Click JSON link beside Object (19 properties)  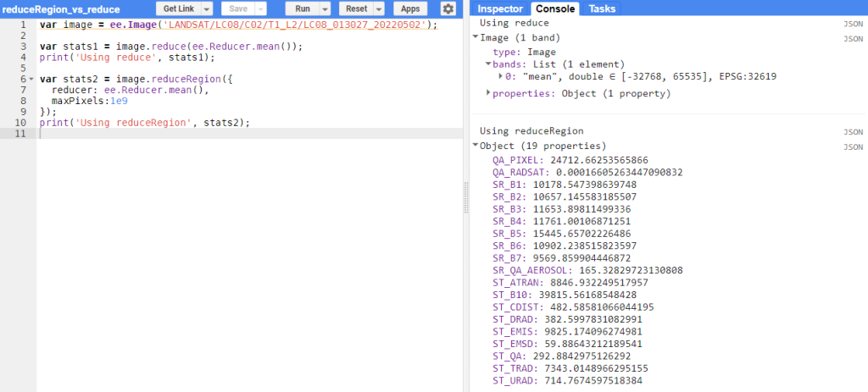point(853,146)
